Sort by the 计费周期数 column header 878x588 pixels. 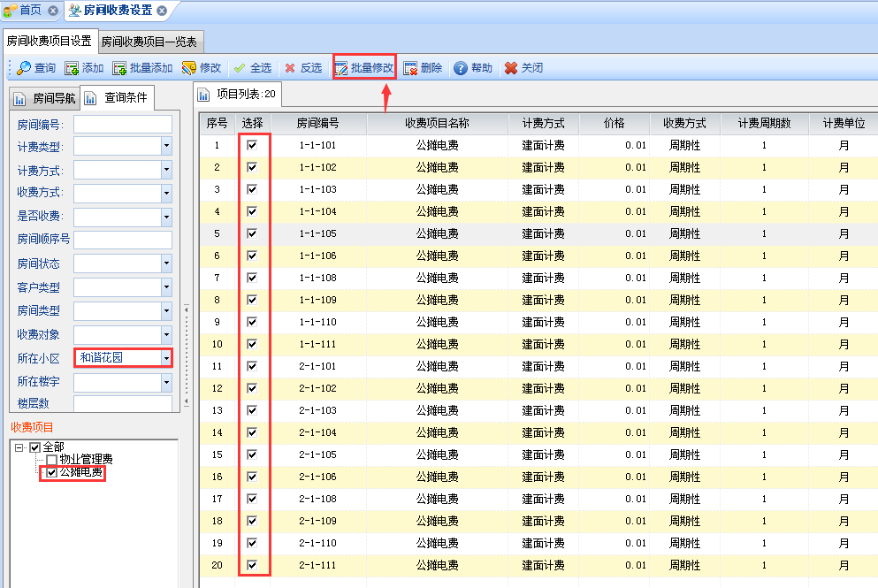(764, 123)
